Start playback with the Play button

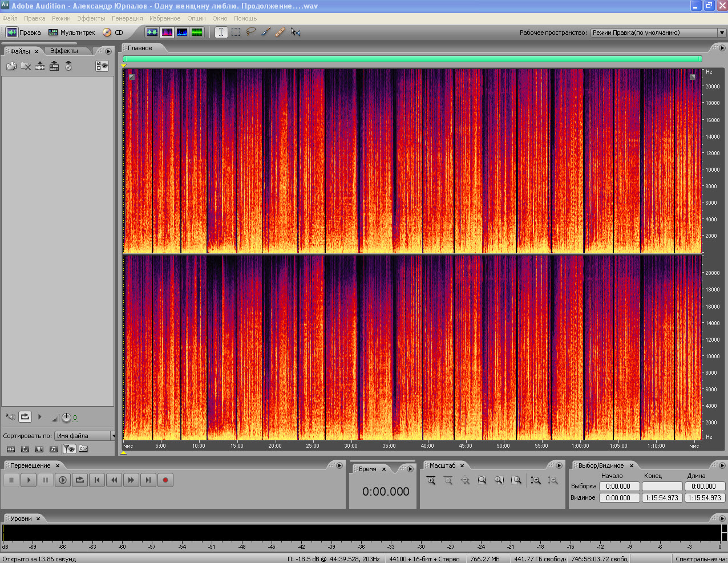29,480
